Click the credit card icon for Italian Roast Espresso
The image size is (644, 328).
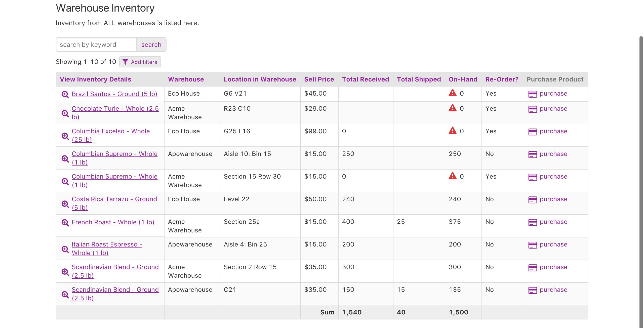(533, 244)
